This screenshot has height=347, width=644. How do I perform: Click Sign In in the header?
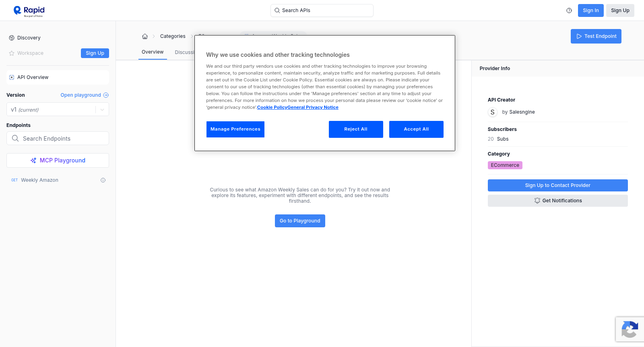pos(591,10)
